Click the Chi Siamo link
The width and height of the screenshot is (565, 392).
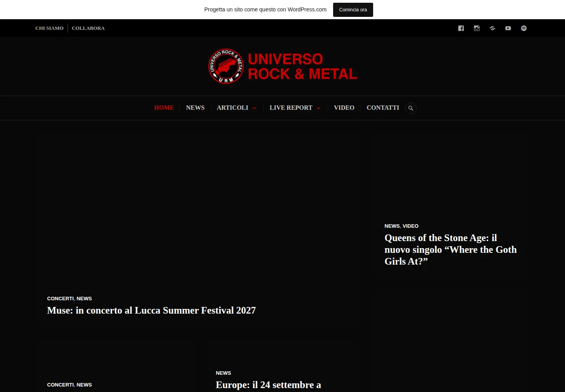(49, 28)
